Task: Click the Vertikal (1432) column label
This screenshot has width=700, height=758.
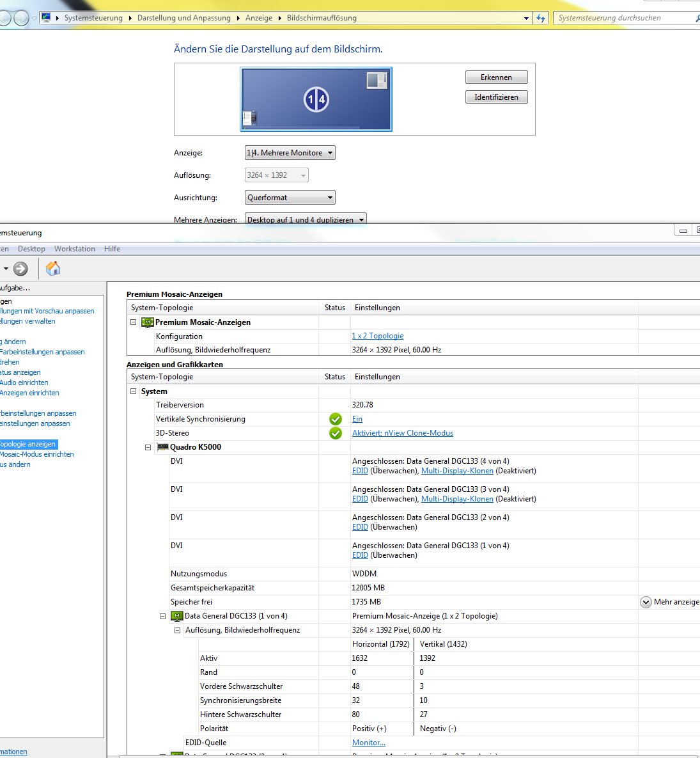Action: coord(444,644)
